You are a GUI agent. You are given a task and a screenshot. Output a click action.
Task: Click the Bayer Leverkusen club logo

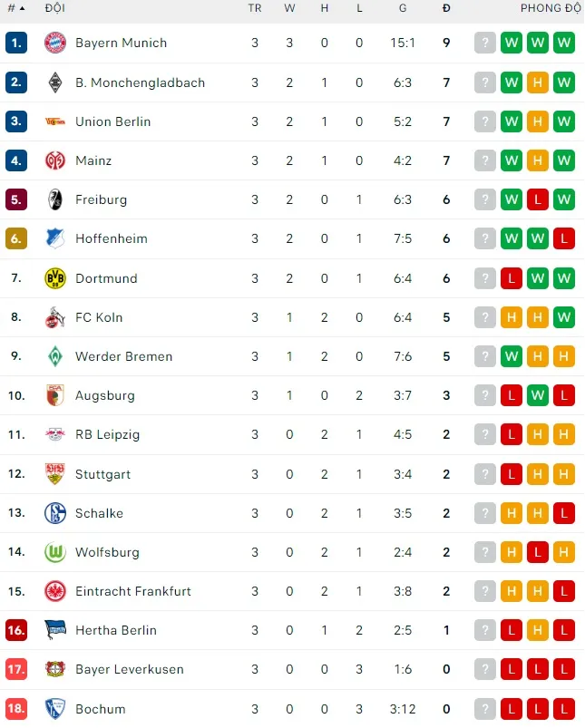[55, 669]
